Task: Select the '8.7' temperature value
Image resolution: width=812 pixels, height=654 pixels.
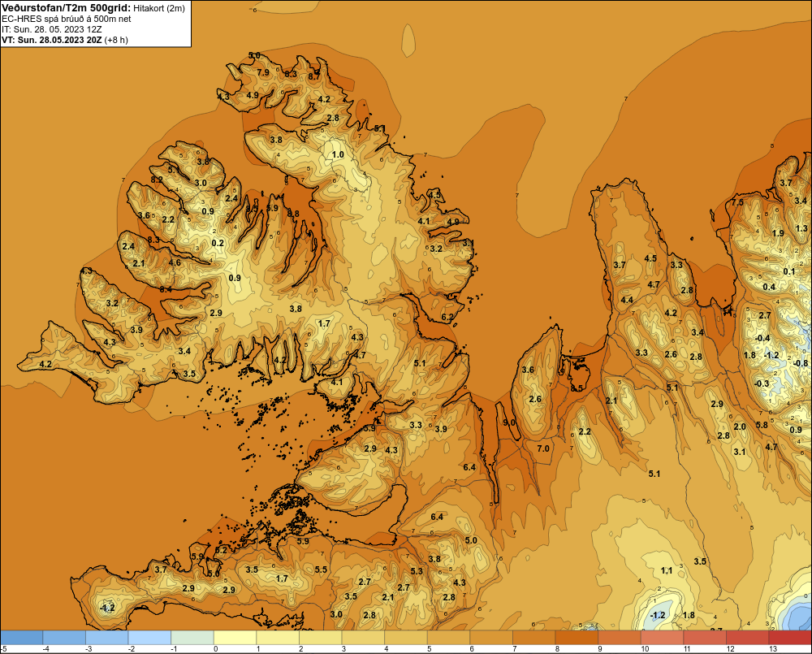Action: pyautogui.click(x=314, y=76)
